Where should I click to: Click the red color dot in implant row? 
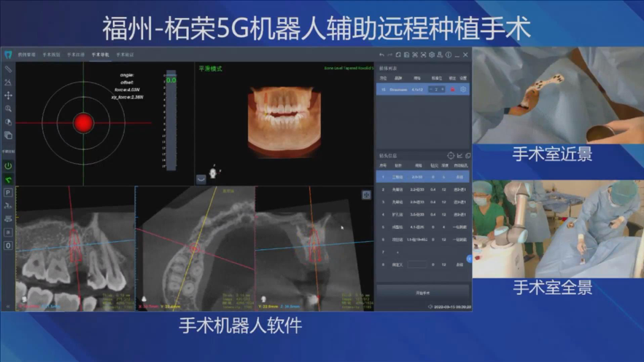453,90
